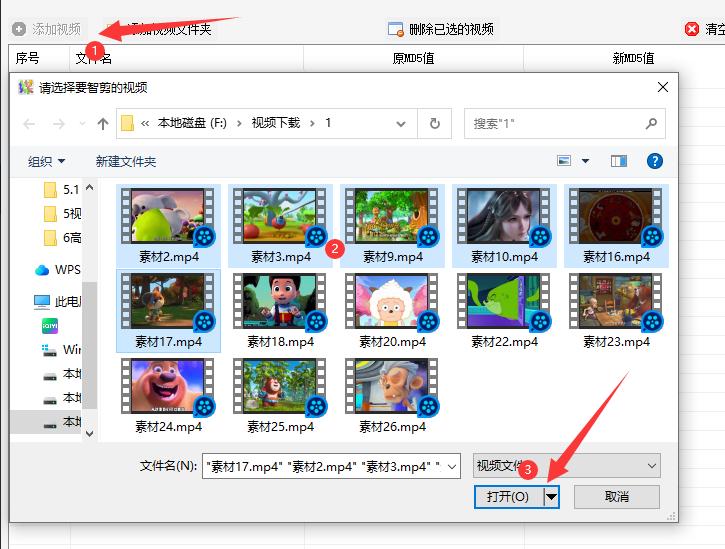
Task: Click the blue help icon
Action: (655, 161)
